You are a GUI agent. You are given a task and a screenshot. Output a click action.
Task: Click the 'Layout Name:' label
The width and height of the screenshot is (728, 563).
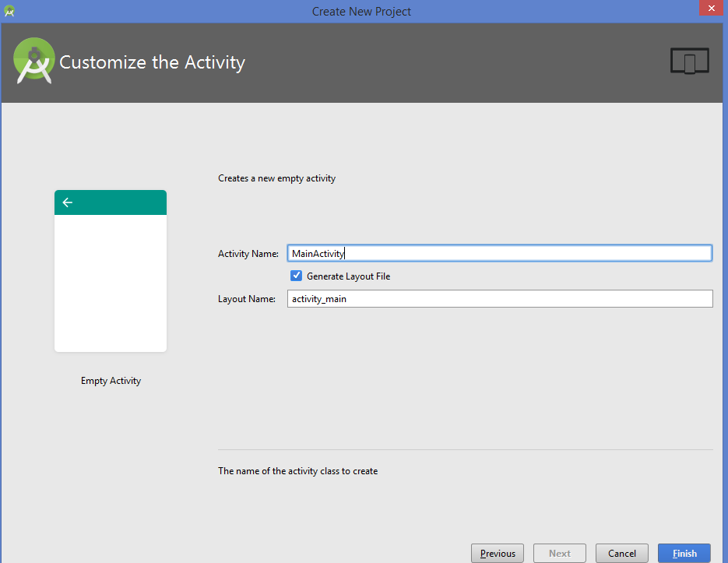click(x=247, y=299)
